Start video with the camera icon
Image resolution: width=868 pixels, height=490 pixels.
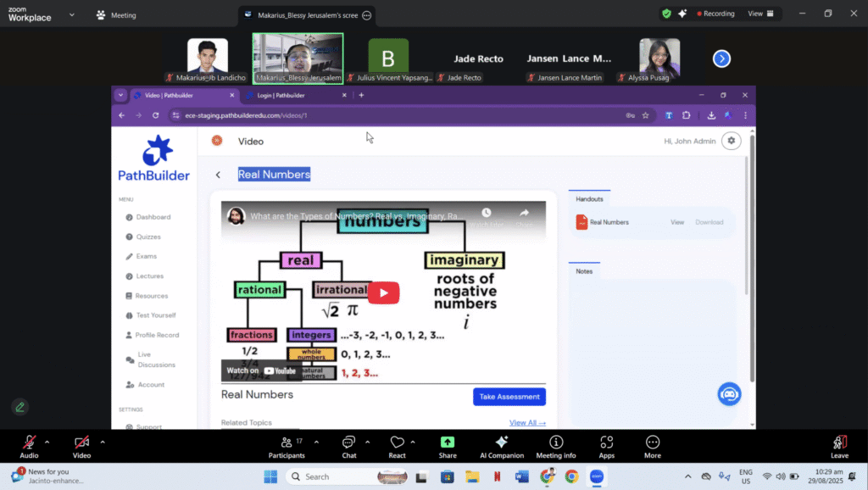(81, 443)
